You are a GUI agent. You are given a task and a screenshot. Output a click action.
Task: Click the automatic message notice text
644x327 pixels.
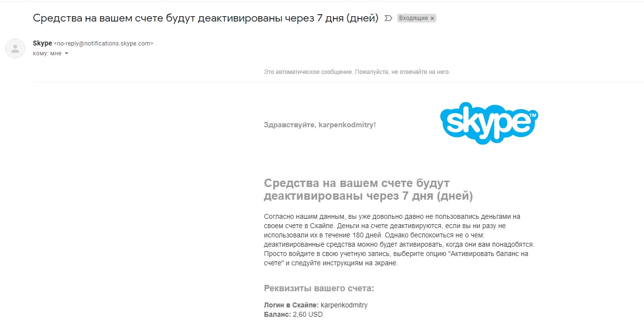357,72
